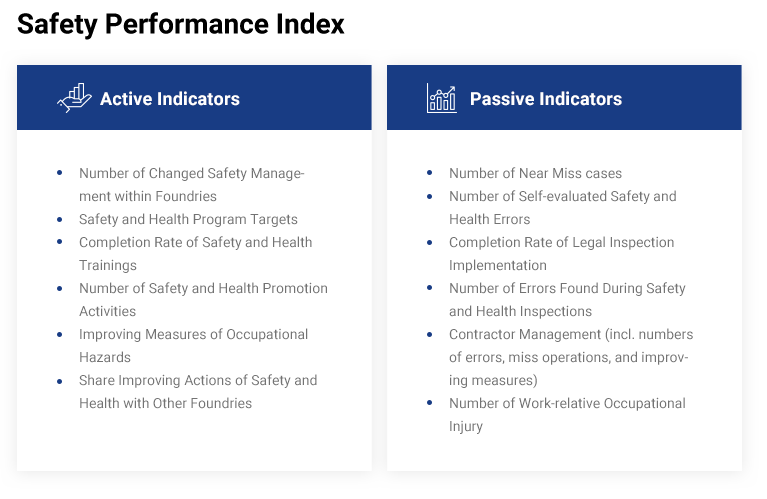
Task: Select Safety and Health Program Targets
Action: point(188,219)
